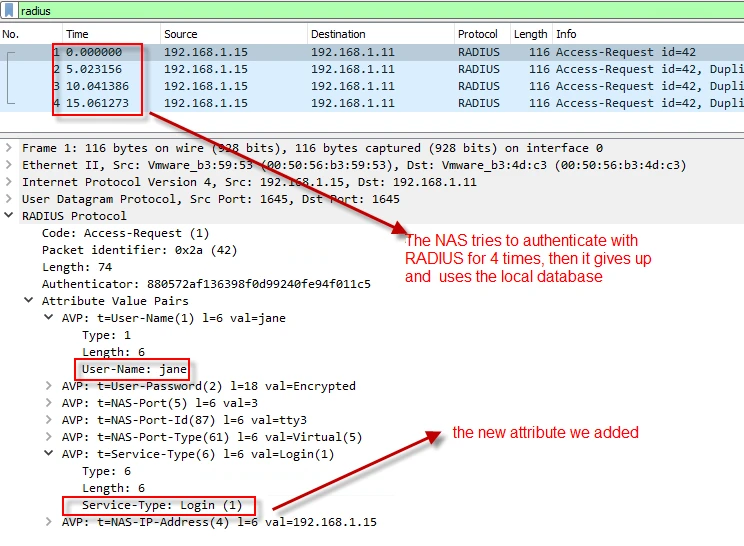Expand the NAS-Port-Type AVP entry
Image resolution: width=744 pixels, height=546 pixels.
(50, 437)
